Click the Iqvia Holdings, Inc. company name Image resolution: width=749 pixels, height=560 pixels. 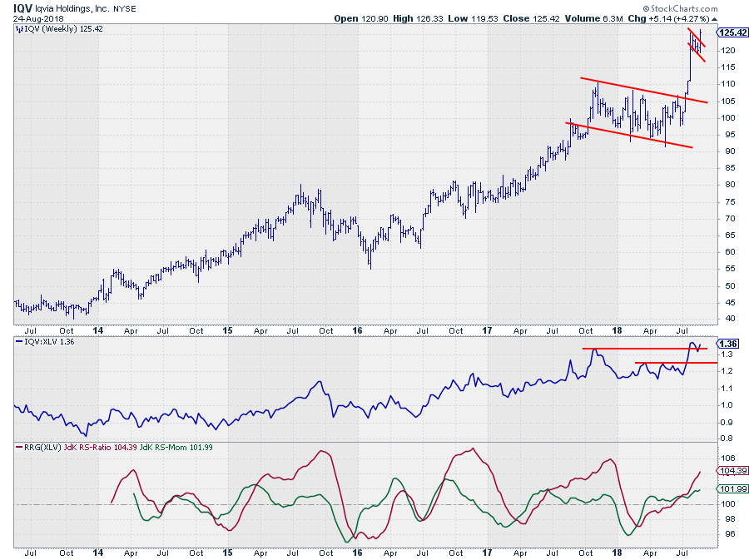tap(72, 8)
